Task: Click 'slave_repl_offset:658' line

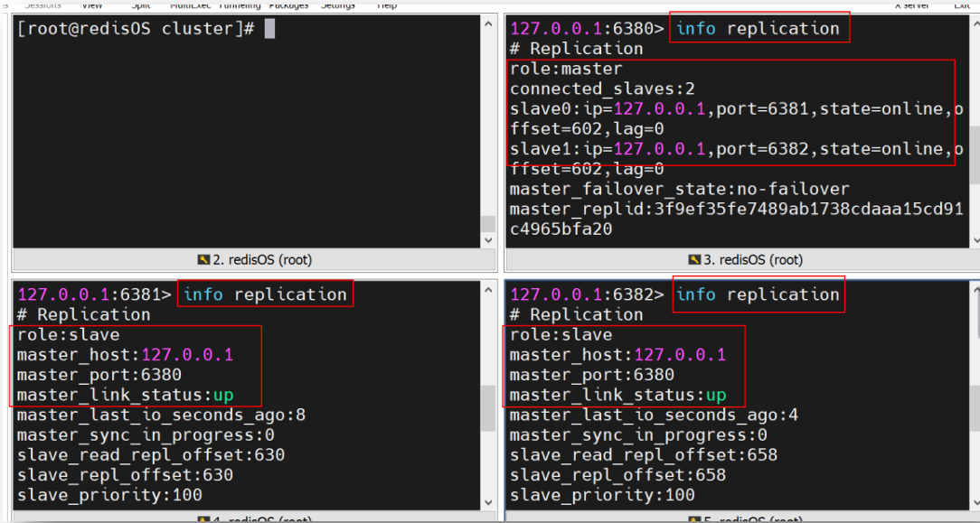Action: click(x=617, y=475)
